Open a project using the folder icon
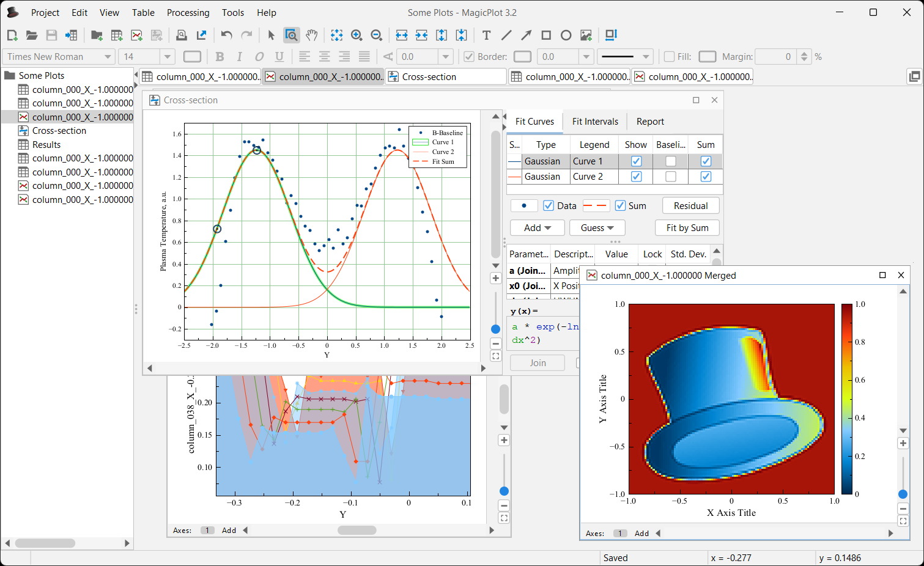 [32, 35]
